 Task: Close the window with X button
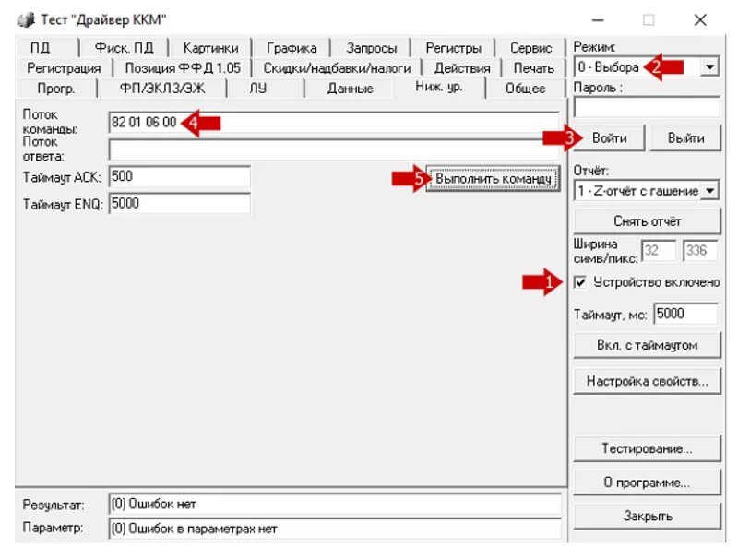pos(700,20)
